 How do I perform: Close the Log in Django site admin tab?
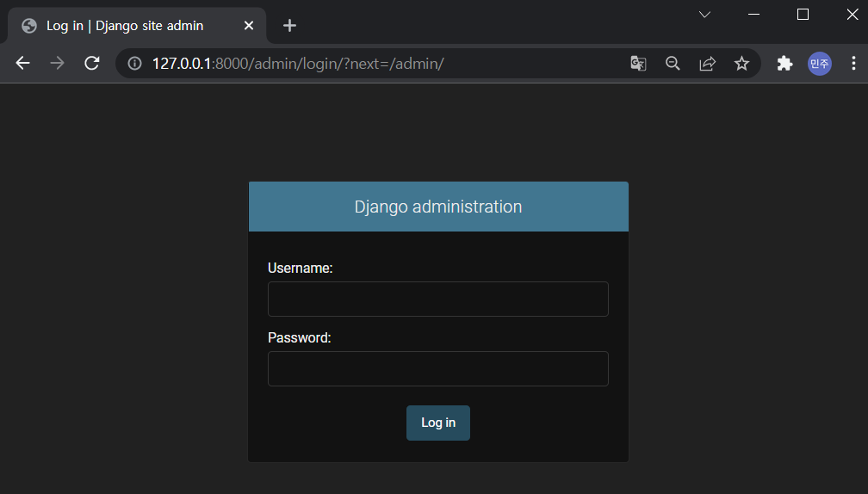point(249,26)
